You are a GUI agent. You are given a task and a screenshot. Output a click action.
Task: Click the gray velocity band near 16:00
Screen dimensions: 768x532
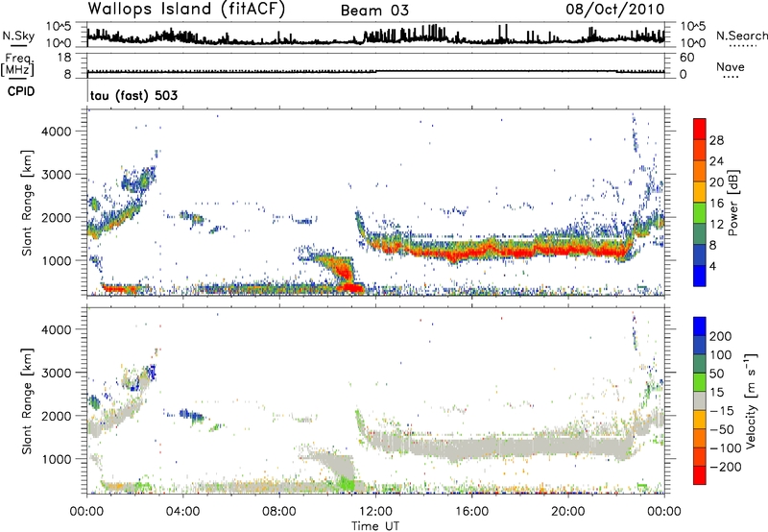[x=471, y=447]
